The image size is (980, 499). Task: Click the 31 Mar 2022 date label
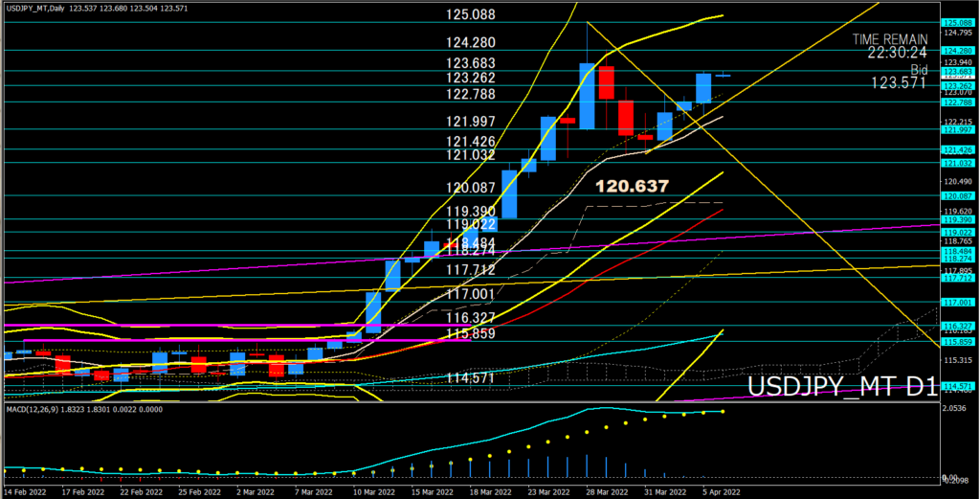coord(665,492)
